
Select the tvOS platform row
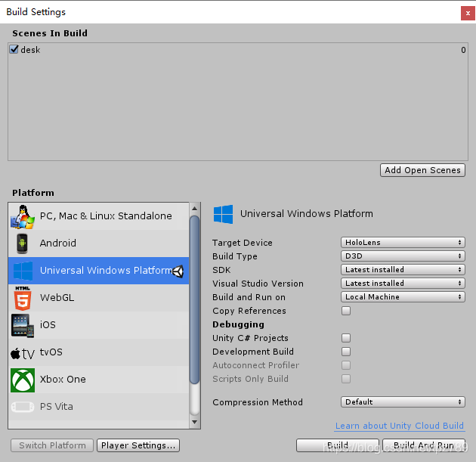click(x=99, y=352)
